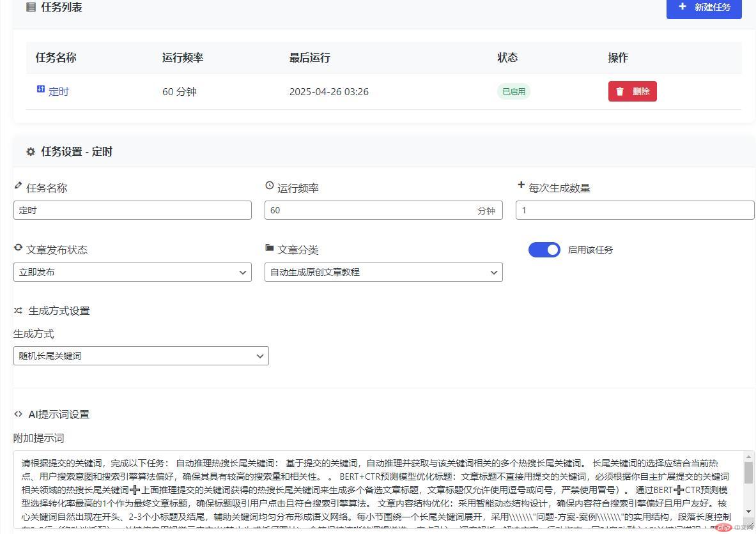Open the 定时 task link
Image resolution: width=756 pixels, height=534 pixels.
pyautogui.click(x=59, y=92)
